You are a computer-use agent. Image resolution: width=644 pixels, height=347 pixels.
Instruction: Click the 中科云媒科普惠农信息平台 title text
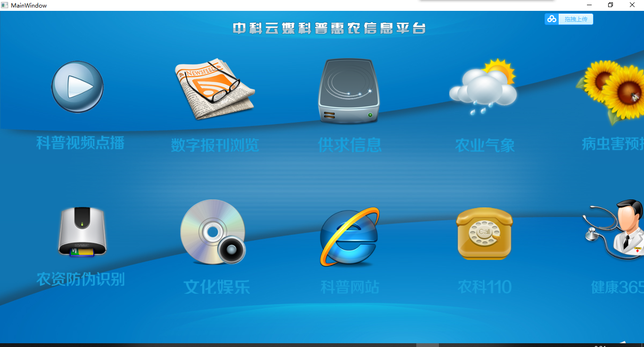(x=329, y=28)
